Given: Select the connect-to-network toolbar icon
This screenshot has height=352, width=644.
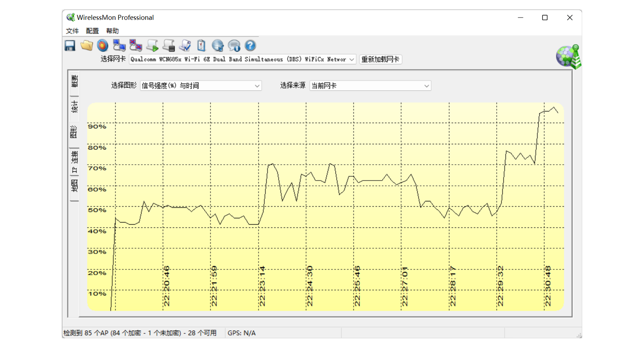Looking at the screenshot, I should coord(119,45).
